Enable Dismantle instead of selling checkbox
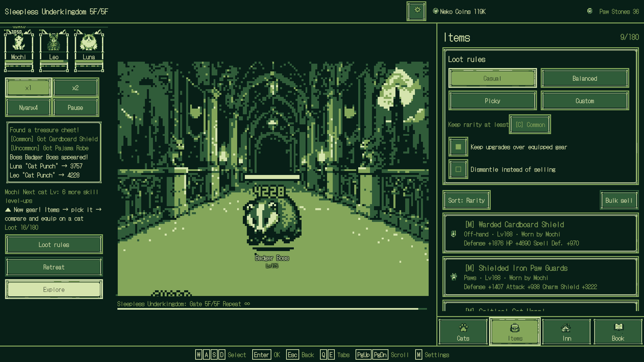The image size is (644, 362). click(458, 169)
